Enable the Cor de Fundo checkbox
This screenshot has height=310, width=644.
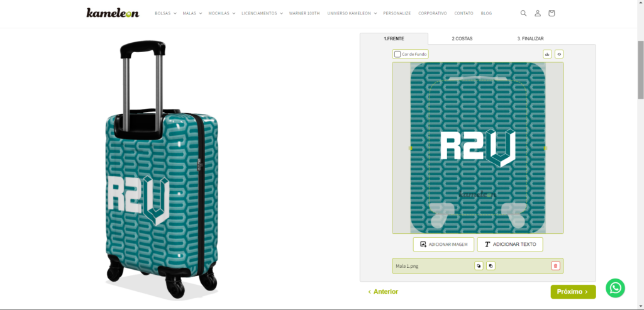tap(397, 54)
